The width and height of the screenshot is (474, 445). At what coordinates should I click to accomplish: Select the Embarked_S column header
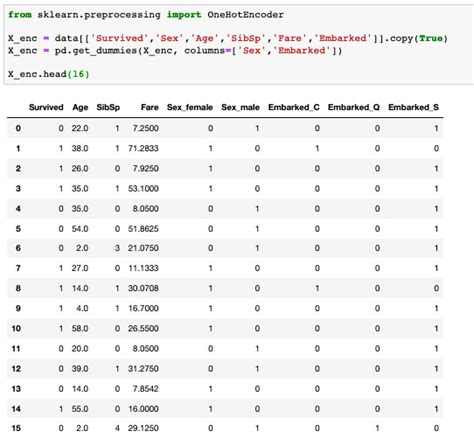(413, 107)
